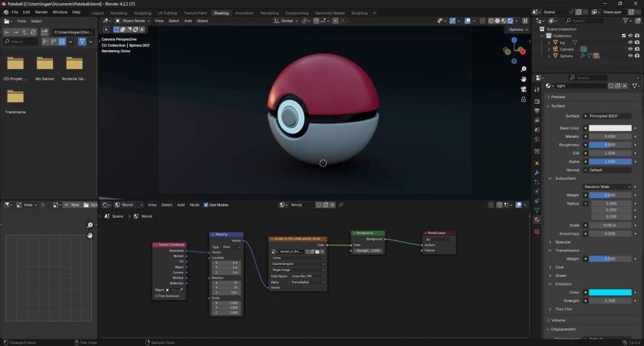Click the viewport zoom magnifier icon
The width and height of the screenshot is (644, 346).
pyautogui.click(x=524, y=68)
